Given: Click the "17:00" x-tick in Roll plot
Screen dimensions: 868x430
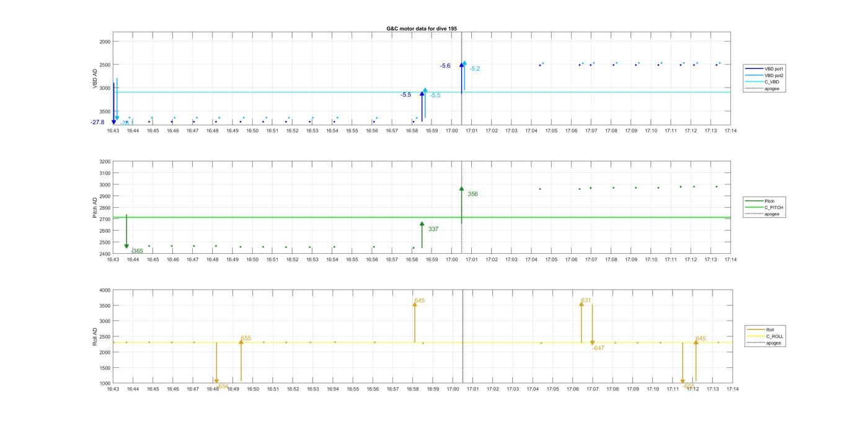Looking at the screenshot, I should coord(453,389).
